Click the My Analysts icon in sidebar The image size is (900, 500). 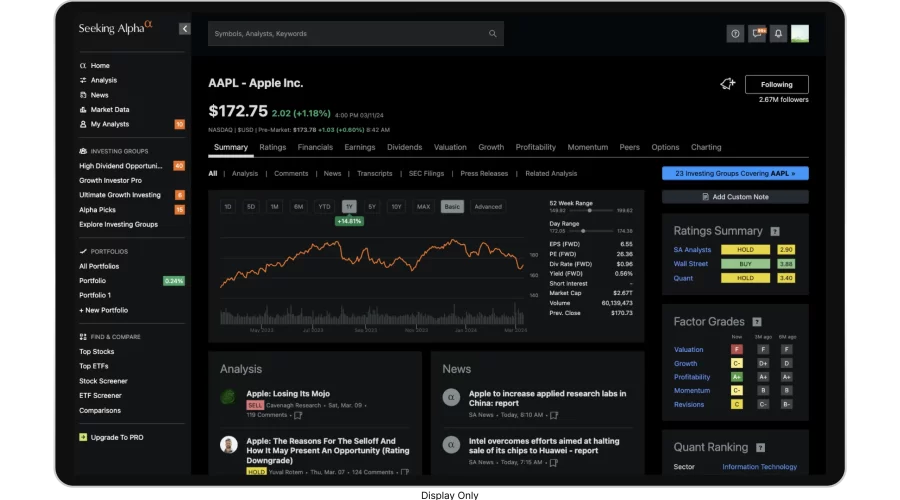(x=83, y=124)
